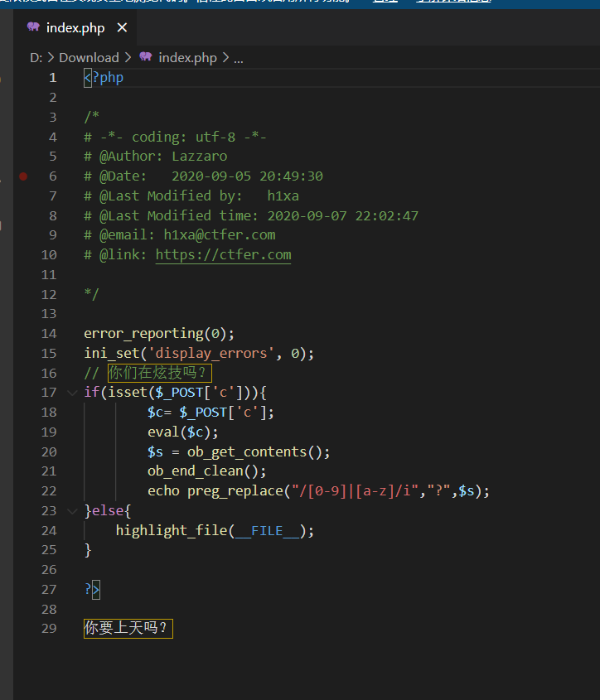Click the 'h1xa' last modified by text

pyautogui.click(x=283, y=196)
